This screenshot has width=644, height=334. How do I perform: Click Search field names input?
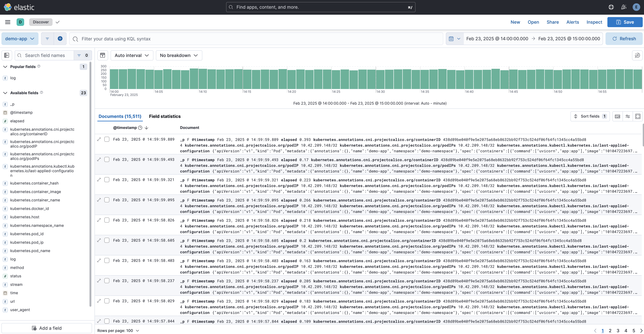[45, 55]
